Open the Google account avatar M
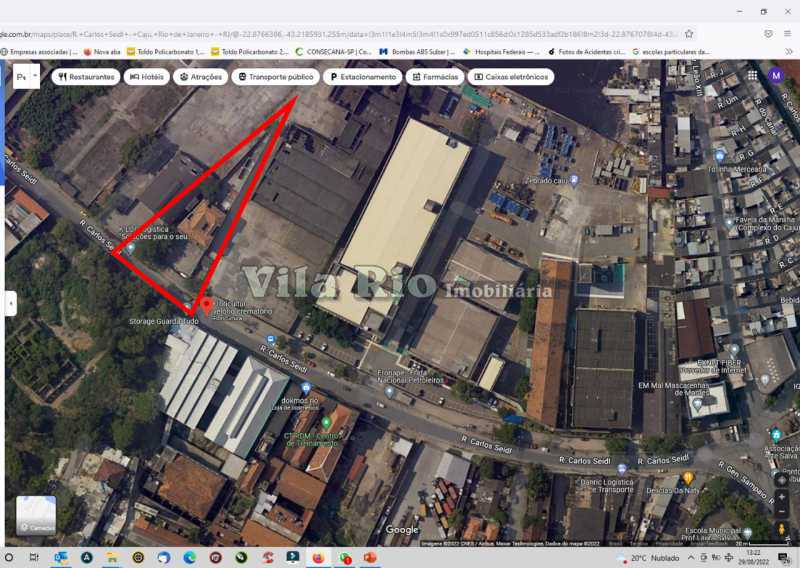Image resolution: width=800 pixels, height=568 pixels. (776, 76)
